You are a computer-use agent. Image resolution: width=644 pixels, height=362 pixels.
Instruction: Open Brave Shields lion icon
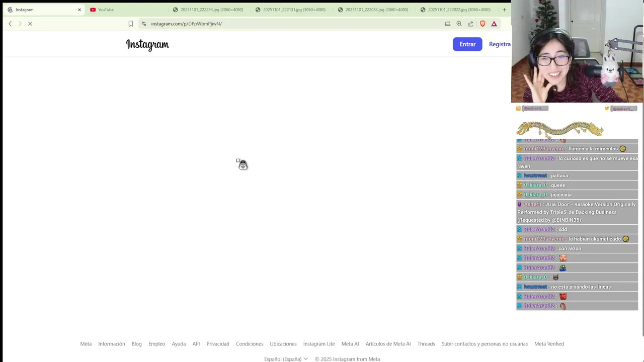click(x=482, y=24)
